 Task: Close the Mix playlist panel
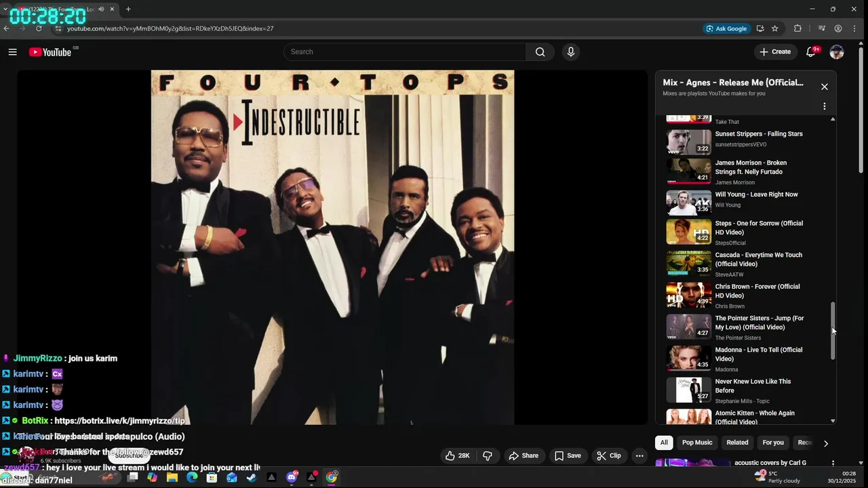click(825, 87)
